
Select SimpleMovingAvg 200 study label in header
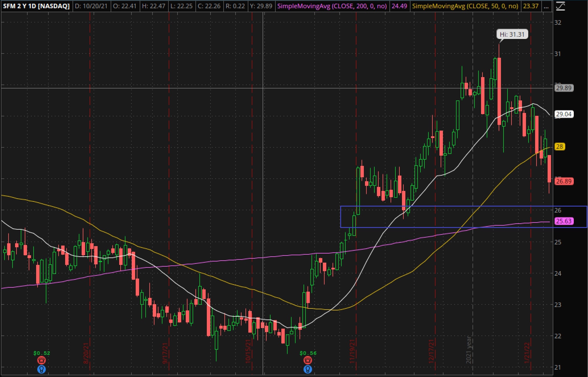pos(332,6)
